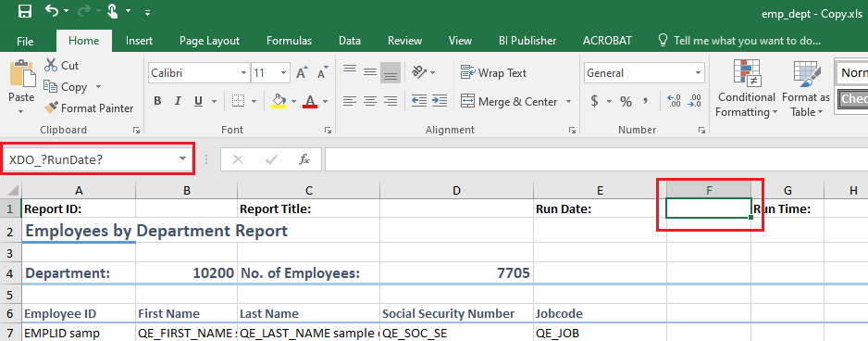868x341 pixels.
Task: Increase font size with larger A icon
Action: click(x=302, y=73)
